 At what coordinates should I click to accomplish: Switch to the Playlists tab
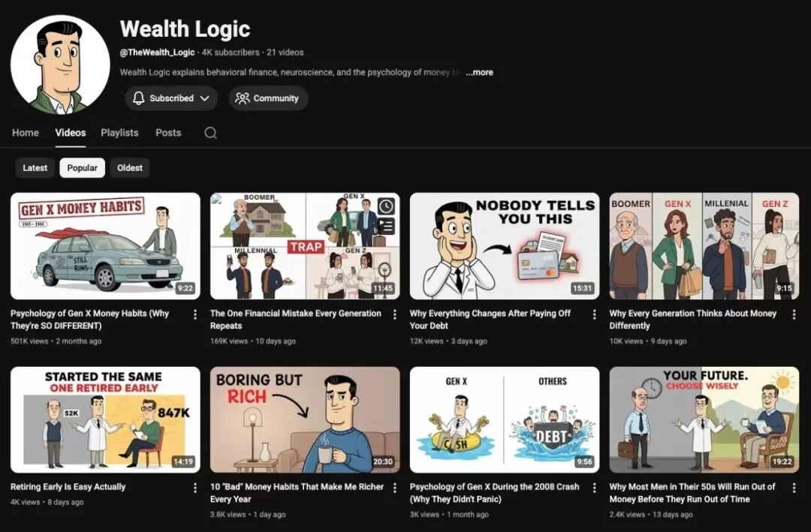tap(119, 133)
